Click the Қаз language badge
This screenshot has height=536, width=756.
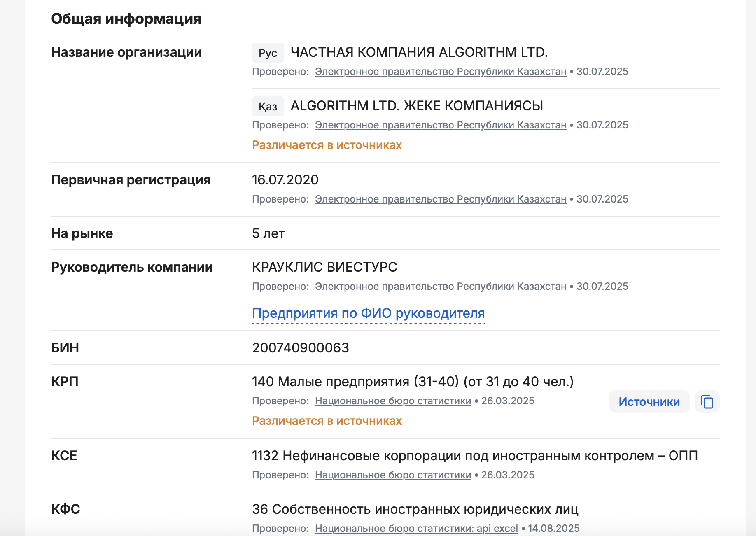[x=268, y=106]
